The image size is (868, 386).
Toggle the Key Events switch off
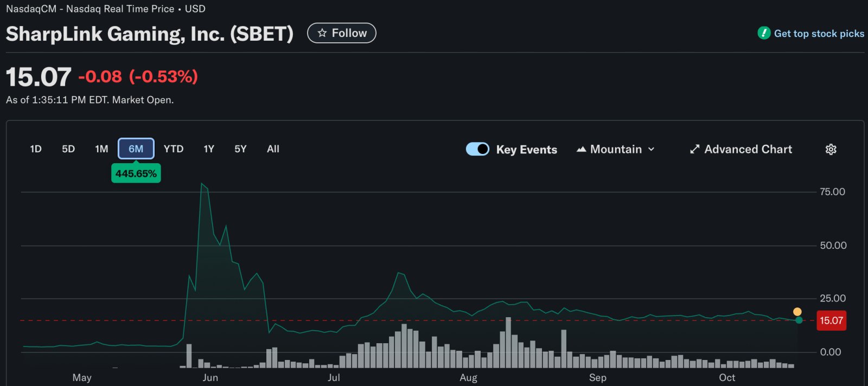(477, 149)
